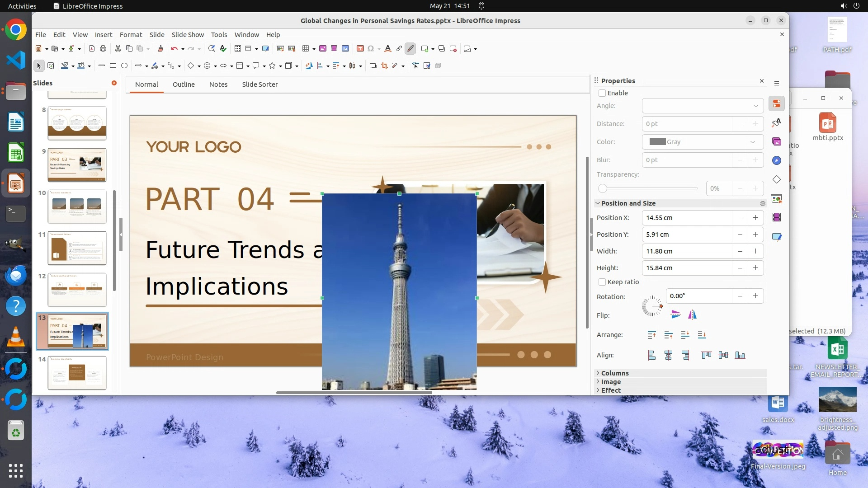
Task: Flip the image vertically
Action: pyautogui.click(x=675, y=315)
